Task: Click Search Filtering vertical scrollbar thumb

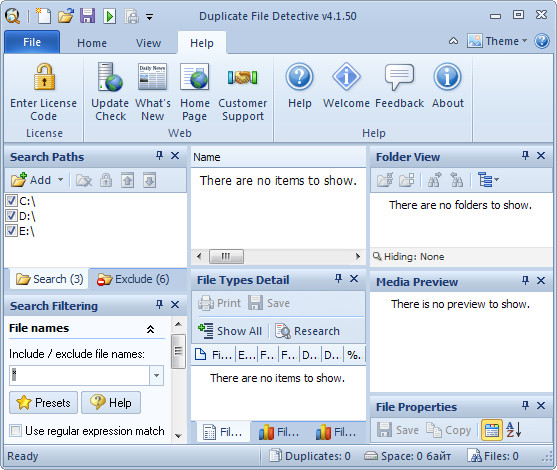Action: coord(178,351)
